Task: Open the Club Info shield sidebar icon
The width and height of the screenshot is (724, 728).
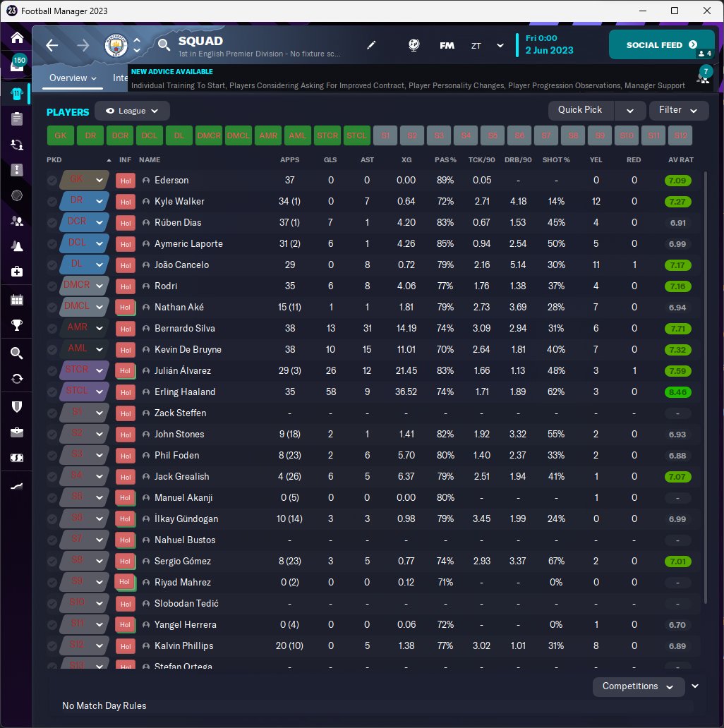Action: [17, 407]
